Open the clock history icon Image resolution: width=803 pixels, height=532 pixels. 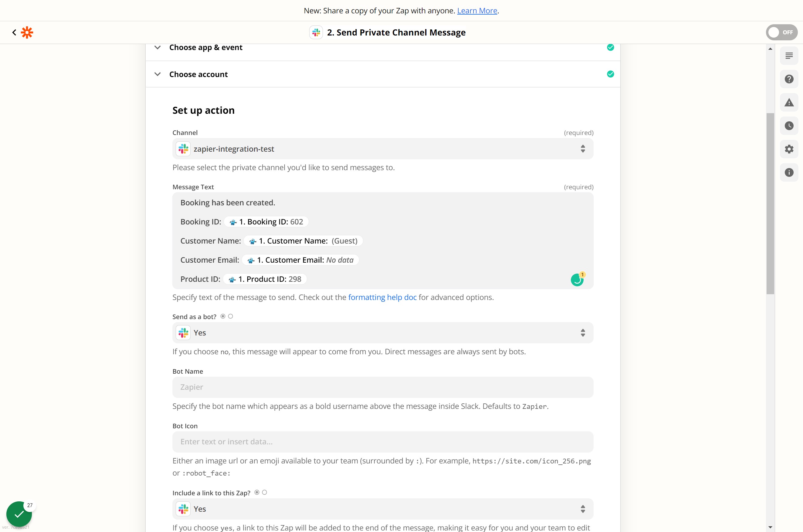(x=789, y=126)
